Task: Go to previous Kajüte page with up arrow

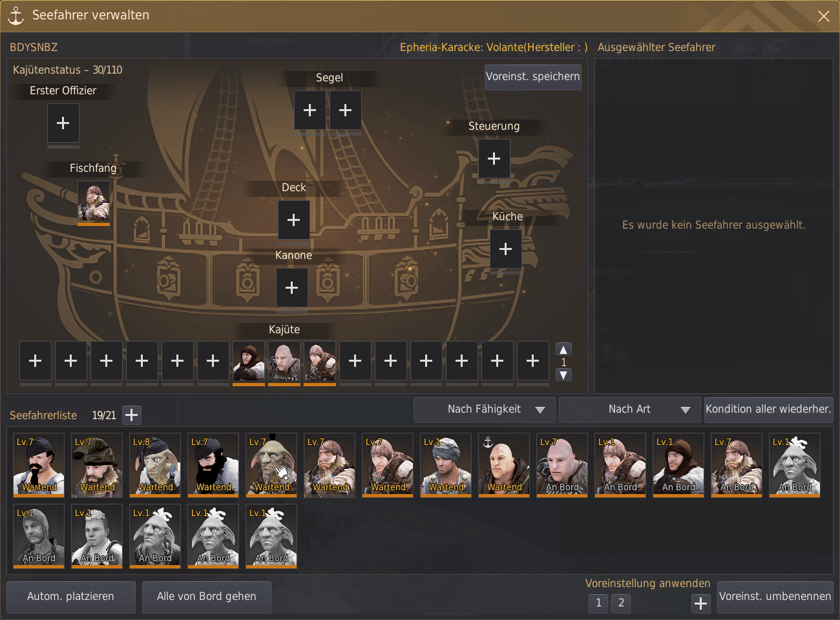Action: click(x=563, y=349)
